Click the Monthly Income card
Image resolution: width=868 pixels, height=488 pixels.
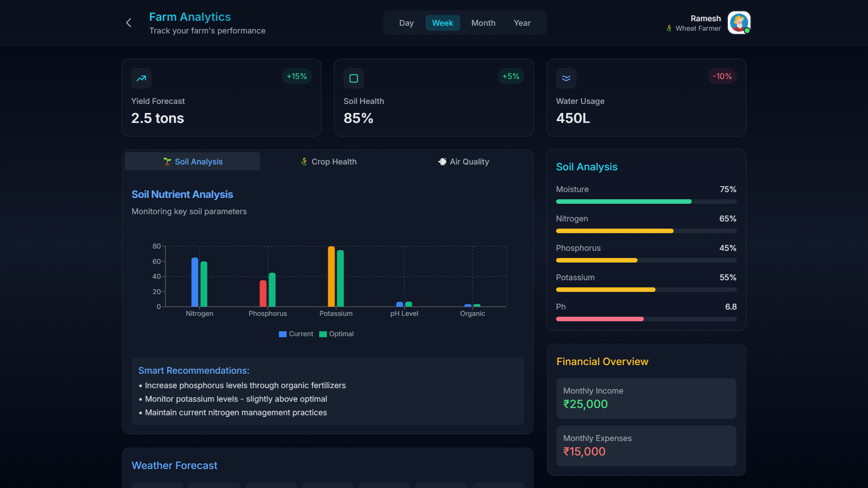[x=646, y=398]
